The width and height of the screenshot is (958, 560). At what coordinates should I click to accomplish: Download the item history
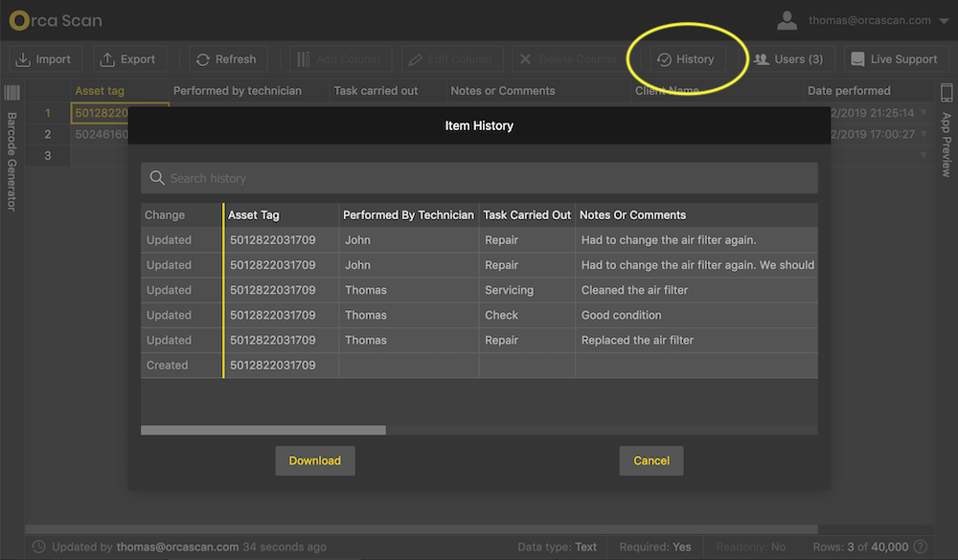(x=314, y=460)
